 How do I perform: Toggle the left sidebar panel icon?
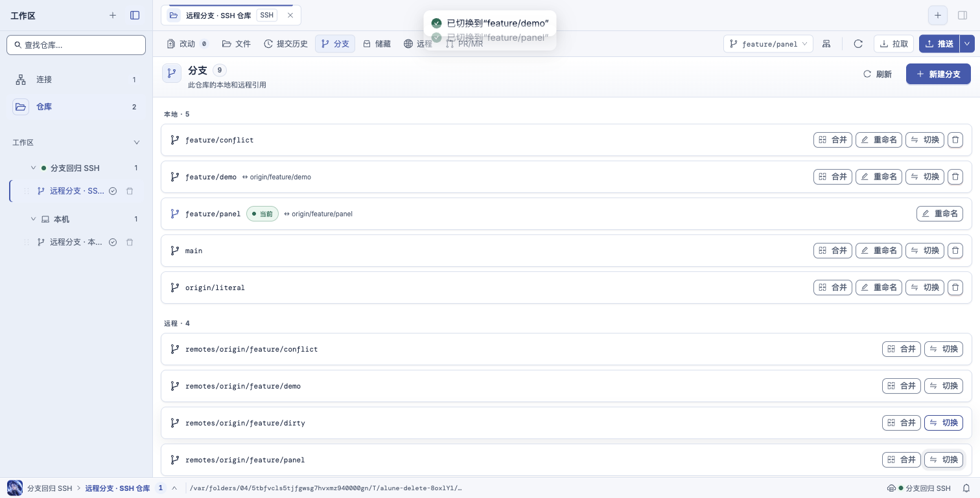pos(135,16)
